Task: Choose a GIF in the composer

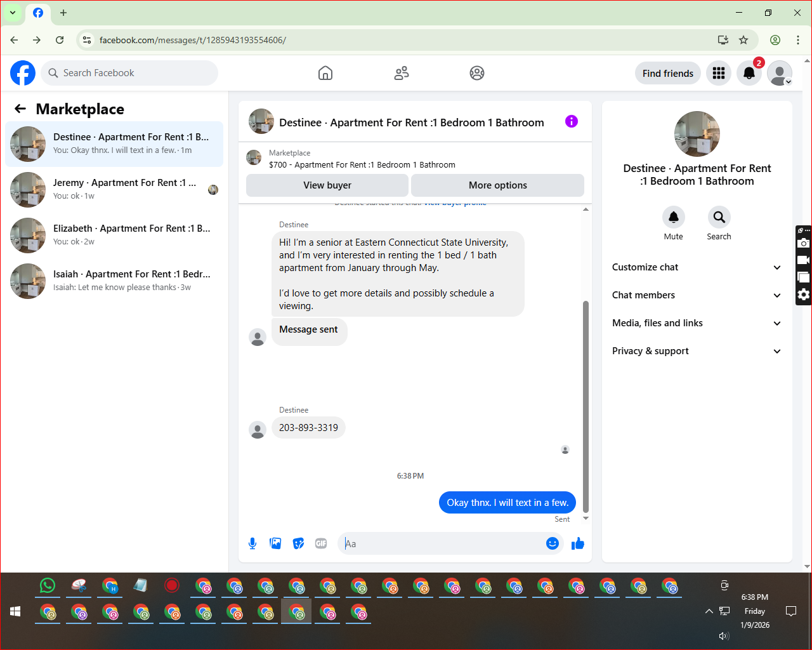Action: pos(321,543)
